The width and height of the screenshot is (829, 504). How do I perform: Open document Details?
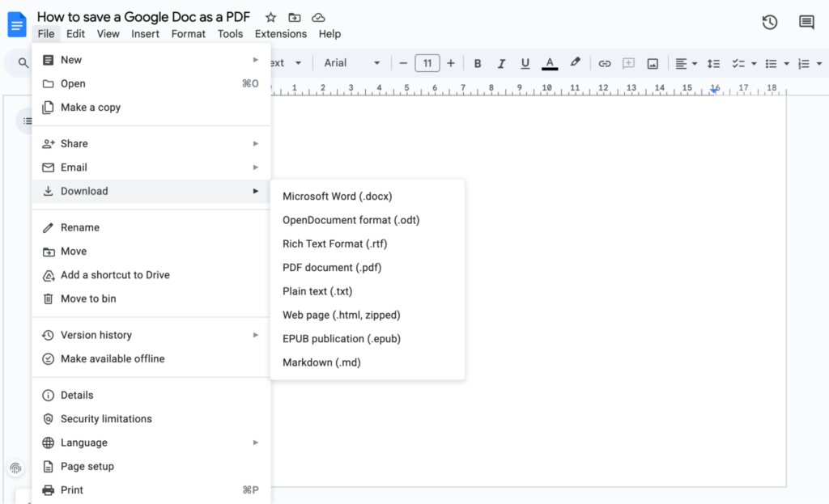[x=151, y=395]
